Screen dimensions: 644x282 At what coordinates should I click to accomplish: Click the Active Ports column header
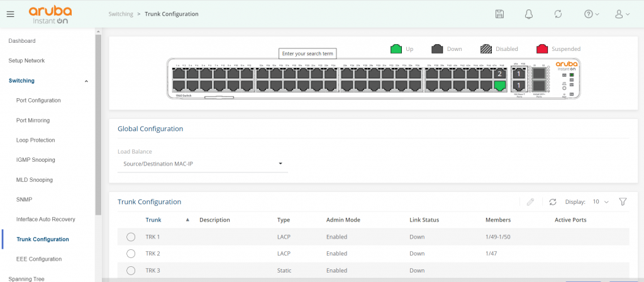(x=570, y=220)
